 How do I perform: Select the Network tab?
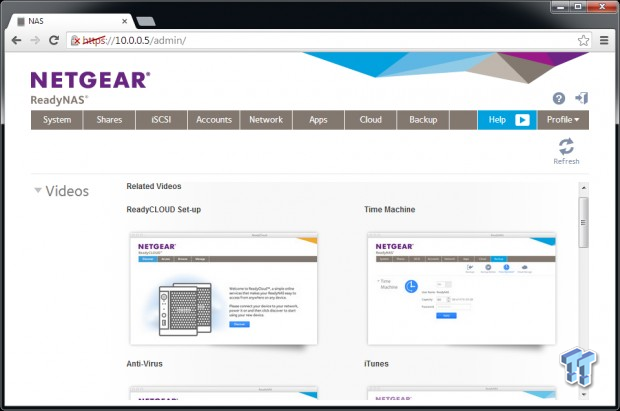coord(266,120)
